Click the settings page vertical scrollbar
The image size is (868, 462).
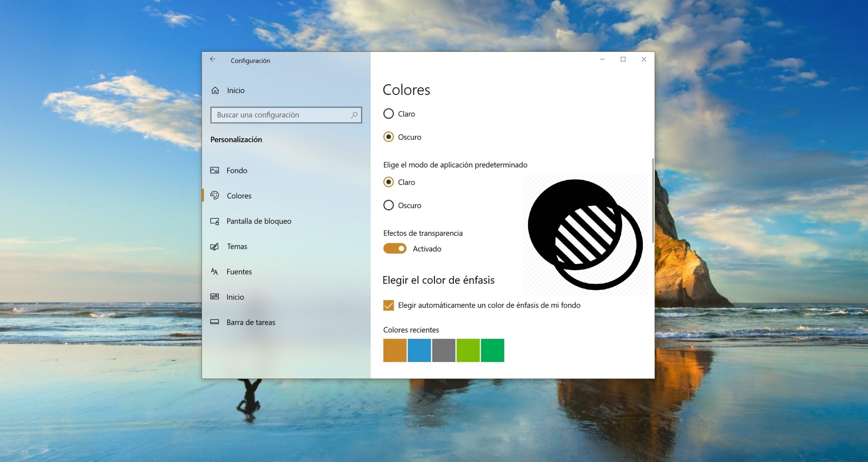[653, 200]
